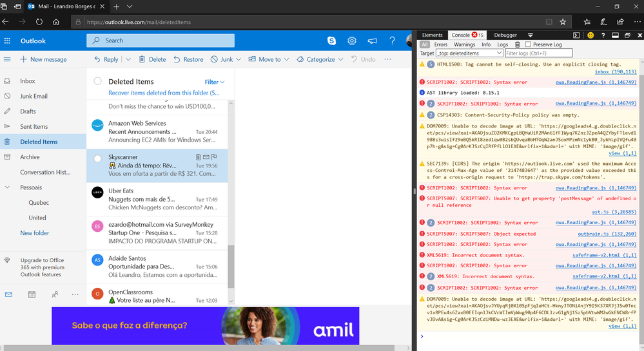Open browser reading view icon

(x=549, y=22)
